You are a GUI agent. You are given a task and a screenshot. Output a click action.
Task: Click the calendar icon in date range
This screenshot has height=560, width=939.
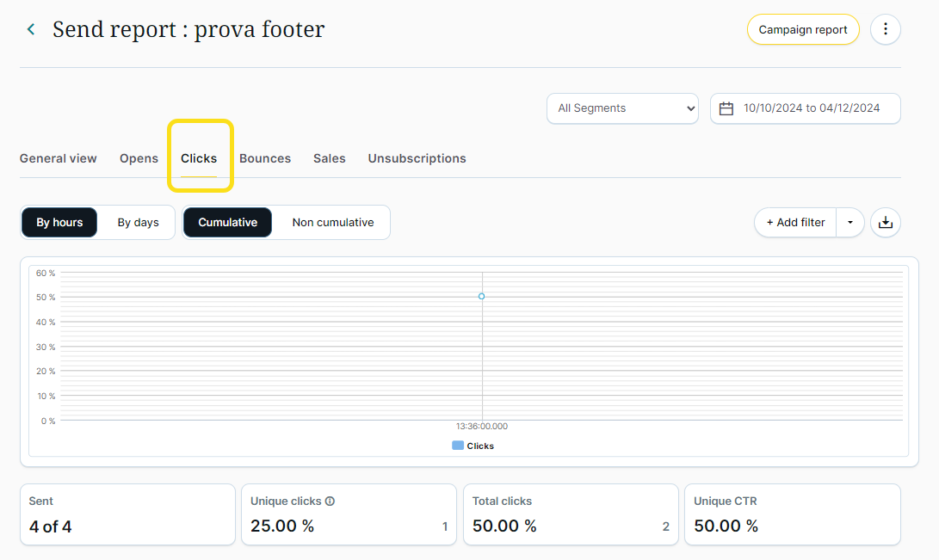[726, 108]
